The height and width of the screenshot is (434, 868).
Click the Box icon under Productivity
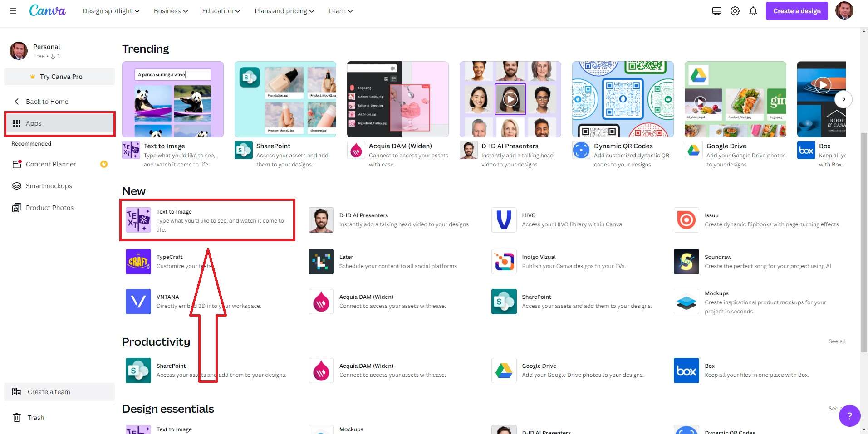(687, 371)
